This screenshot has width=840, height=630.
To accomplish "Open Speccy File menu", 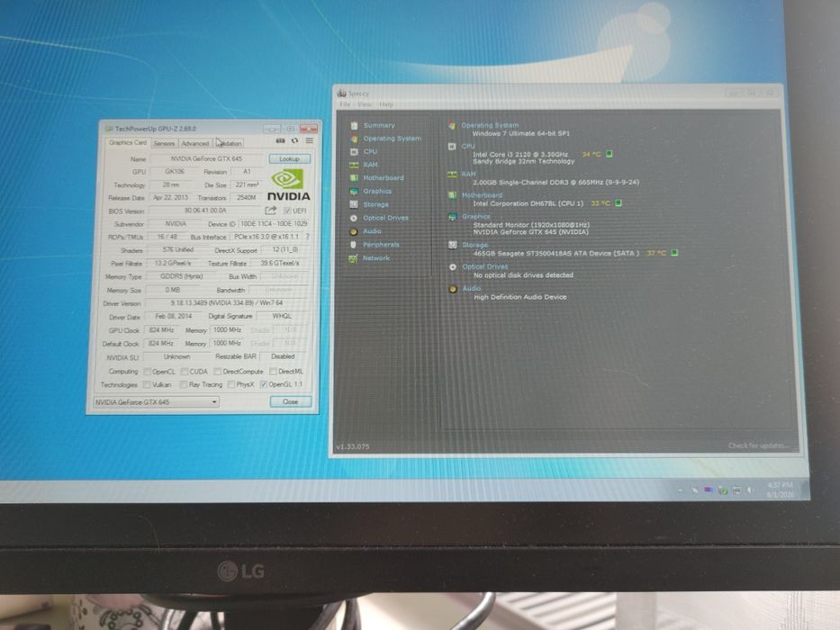I will tap(345, 104).
